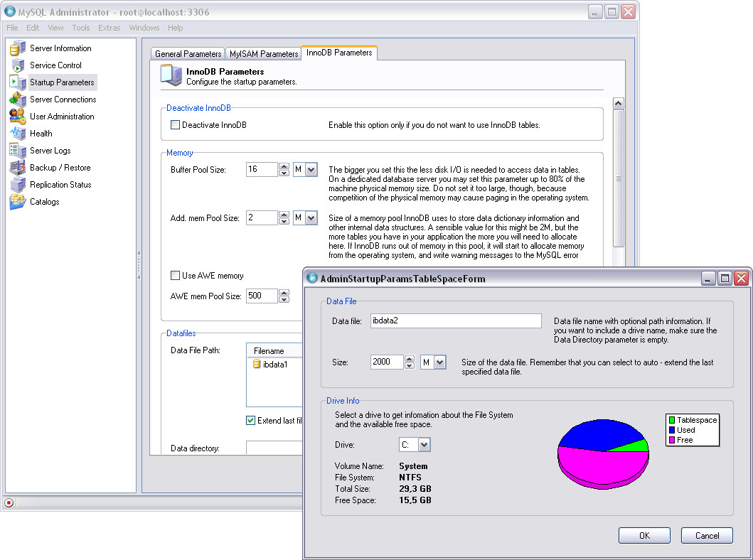Screen dimensions: 753x560
Task: Uncheck the Extend last file checkbox
Action: pyautogui.click(x=250, y=421)
